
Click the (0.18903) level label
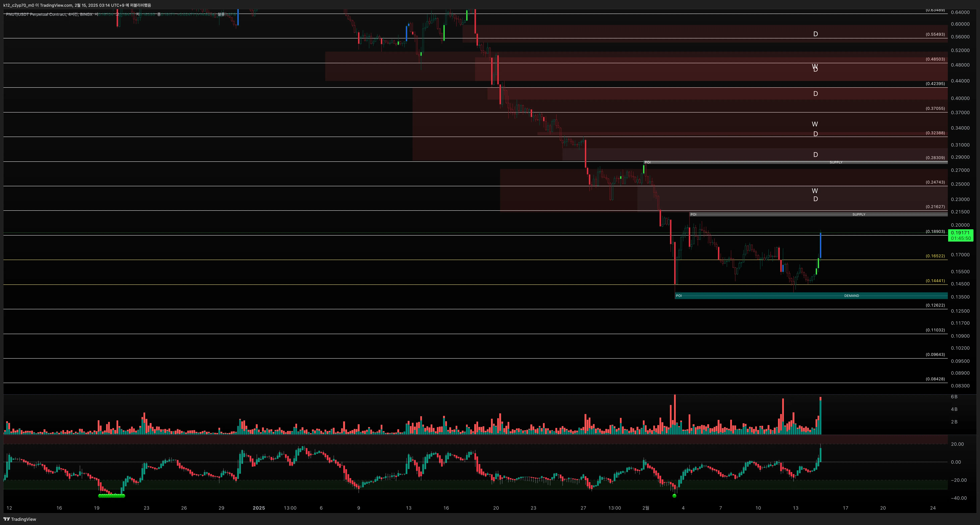click(x=935, y=232)
